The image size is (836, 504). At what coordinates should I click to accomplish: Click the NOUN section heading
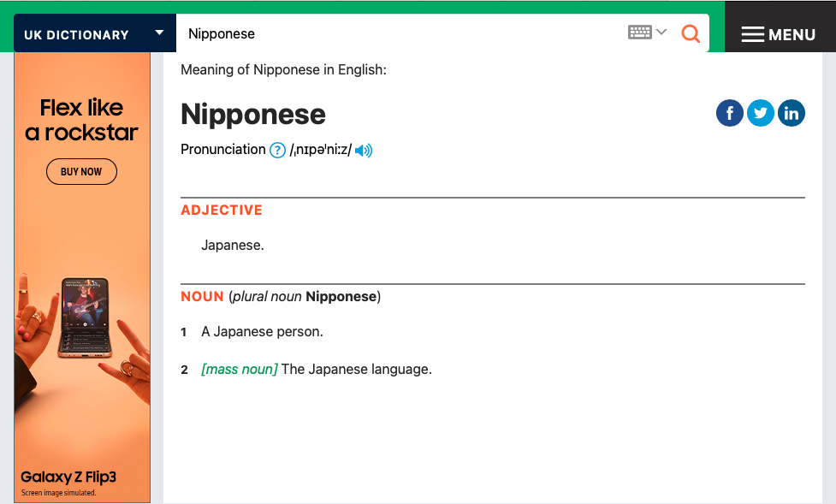click(202, 297)
